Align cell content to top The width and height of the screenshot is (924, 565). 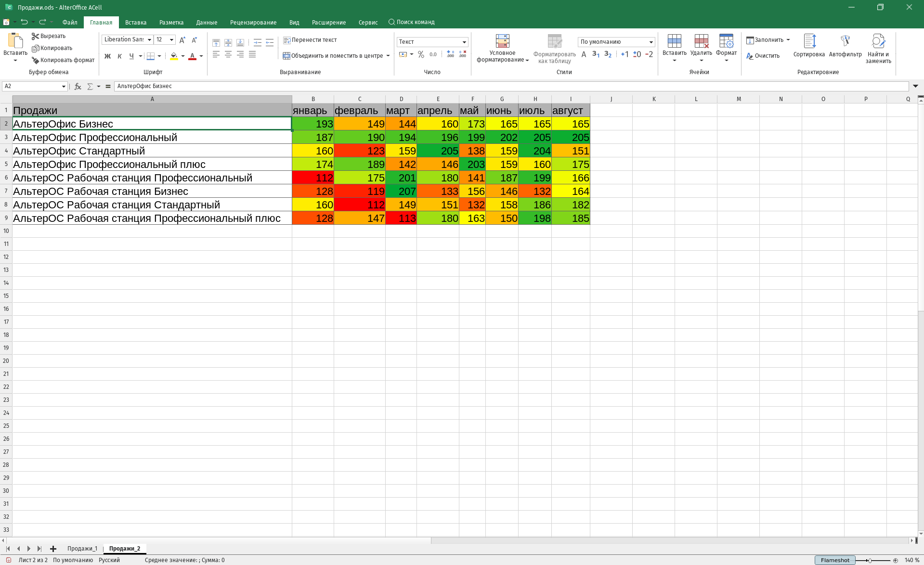tap(216, 43)
